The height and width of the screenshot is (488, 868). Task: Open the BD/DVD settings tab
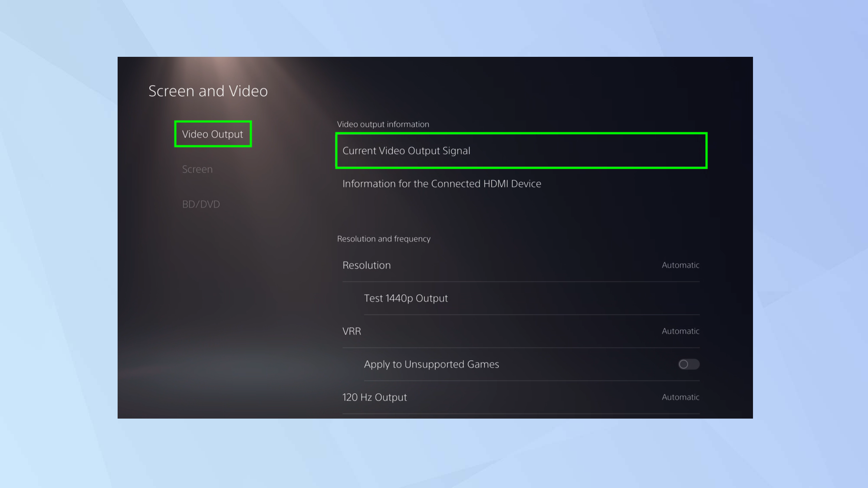coord(201,204)
